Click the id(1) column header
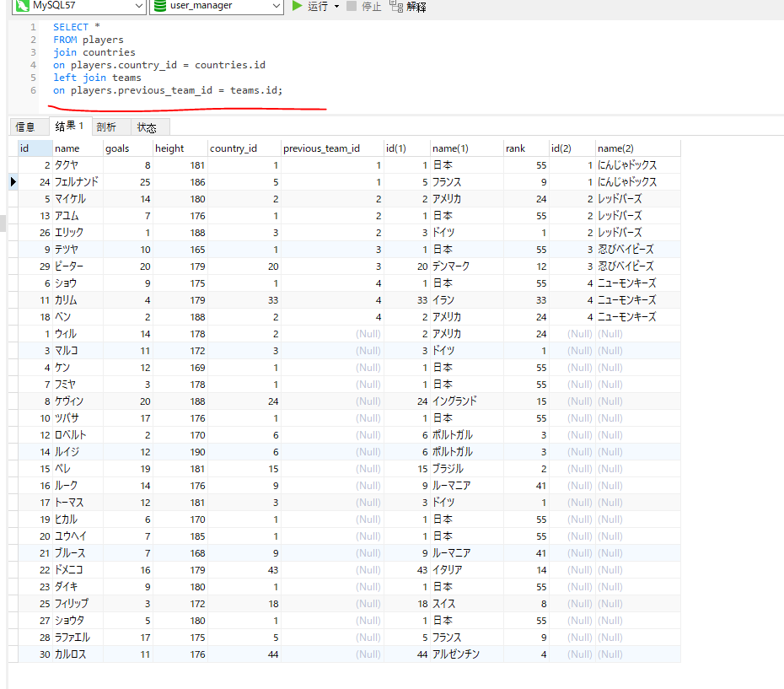This screenshot has height=689, width=784. click(407, 148)
